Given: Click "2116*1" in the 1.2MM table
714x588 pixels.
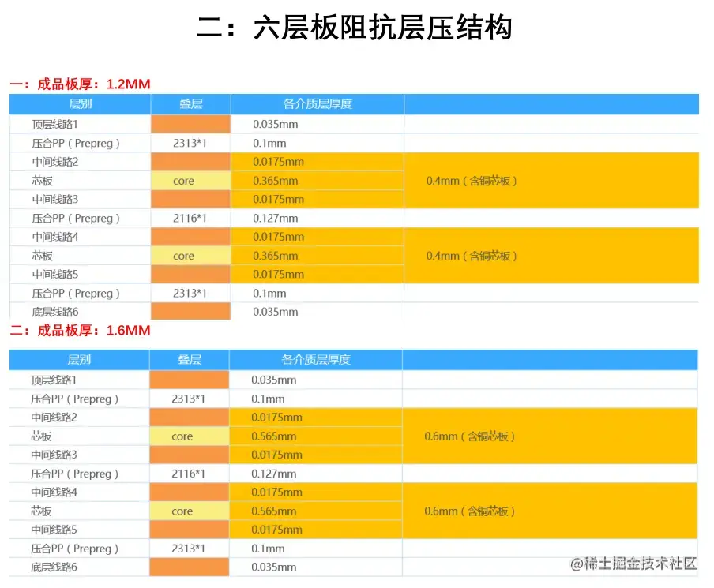Looking at the screenshot, I should (190, 219).
